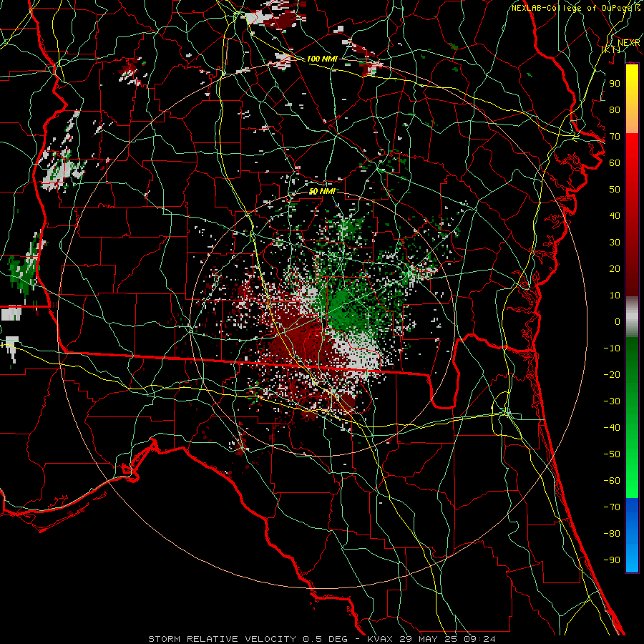Click the 60 value on velocity scale

pos(615,162)
